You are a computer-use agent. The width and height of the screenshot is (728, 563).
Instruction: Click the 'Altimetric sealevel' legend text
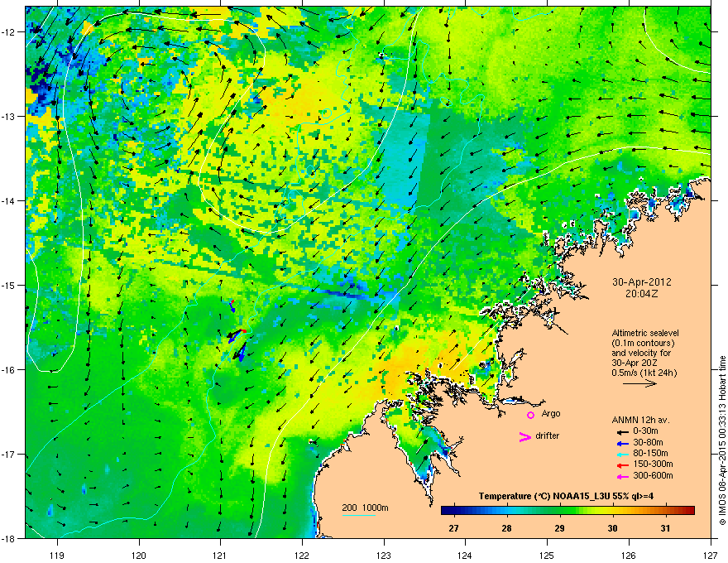tap(645, 333)
